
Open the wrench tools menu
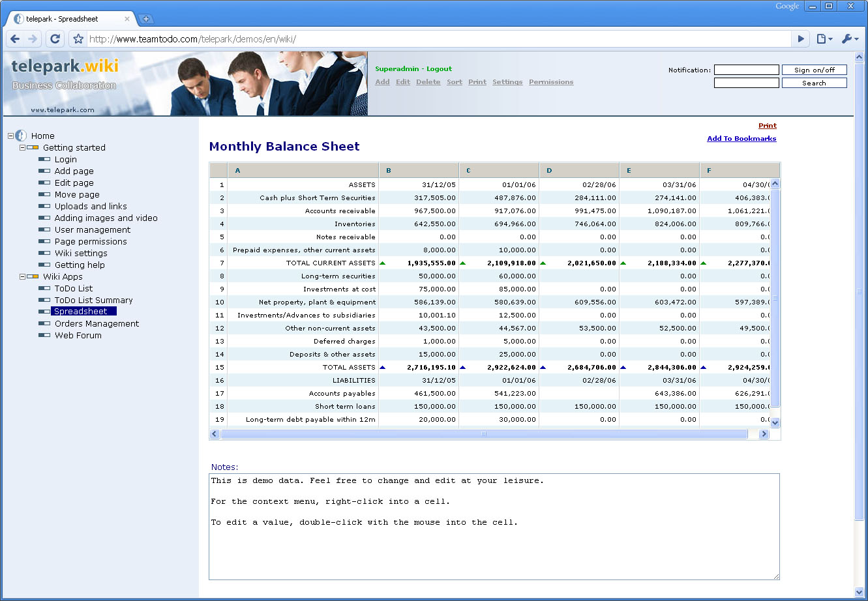click(850, 39)
